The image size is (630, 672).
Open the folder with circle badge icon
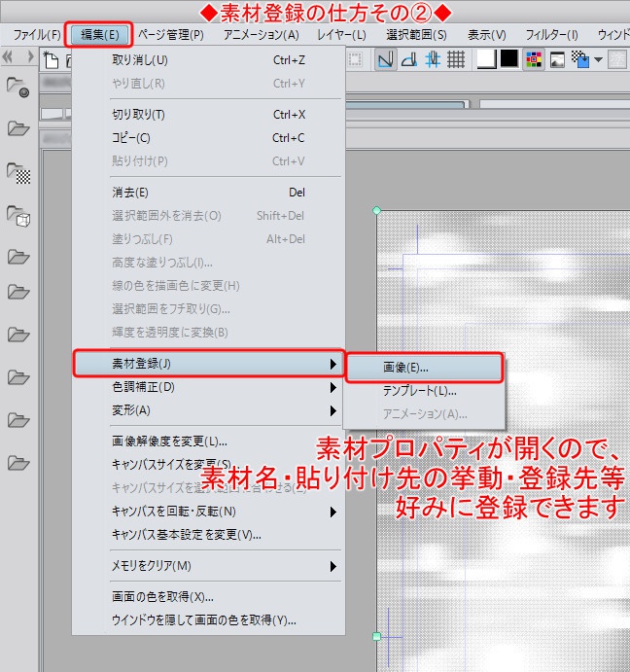pyautogui.click(x=18, y=87)
